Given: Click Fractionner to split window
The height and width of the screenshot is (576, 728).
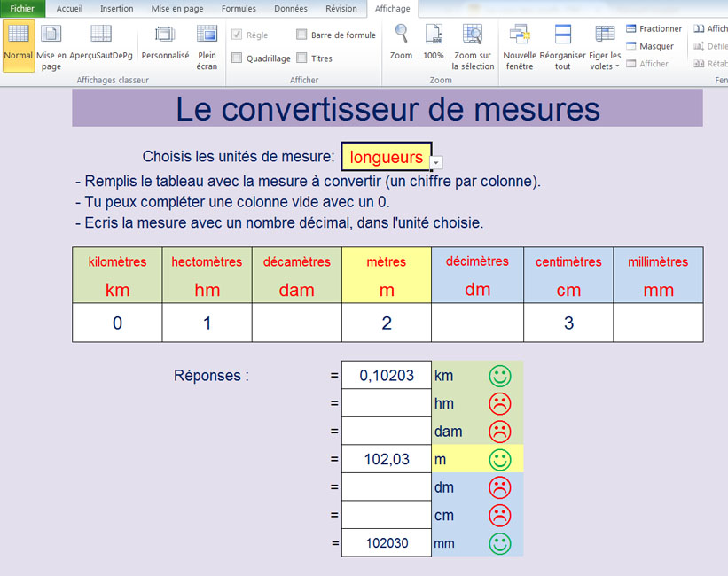Looking at the screenshot, I should pos(654,28).
